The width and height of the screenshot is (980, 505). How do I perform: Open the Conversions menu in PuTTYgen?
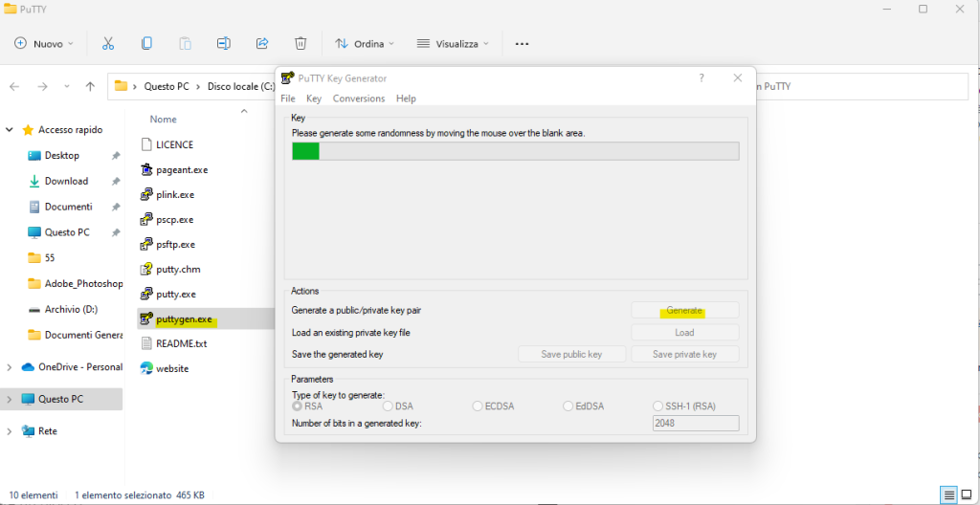[x=358, y=99]
